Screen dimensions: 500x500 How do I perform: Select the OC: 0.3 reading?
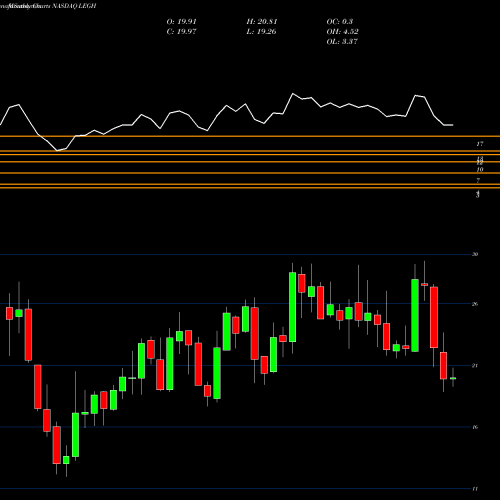[340, 22]
